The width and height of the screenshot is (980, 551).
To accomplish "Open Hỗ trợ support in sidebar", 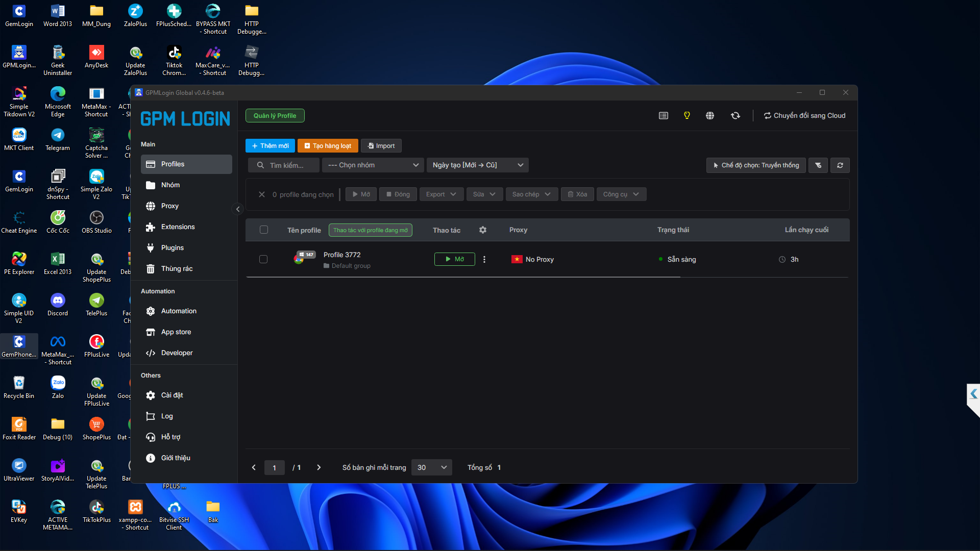I will coord(186,437).
